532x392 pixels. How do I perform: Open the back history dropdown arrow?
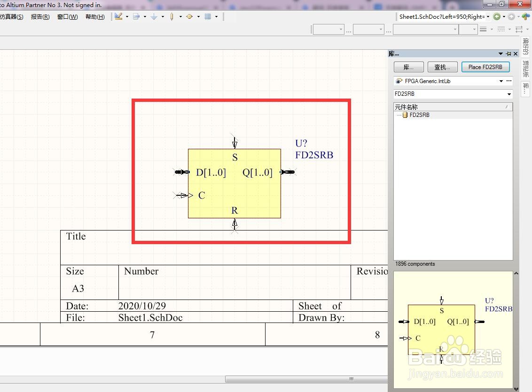tap(504, 16)
